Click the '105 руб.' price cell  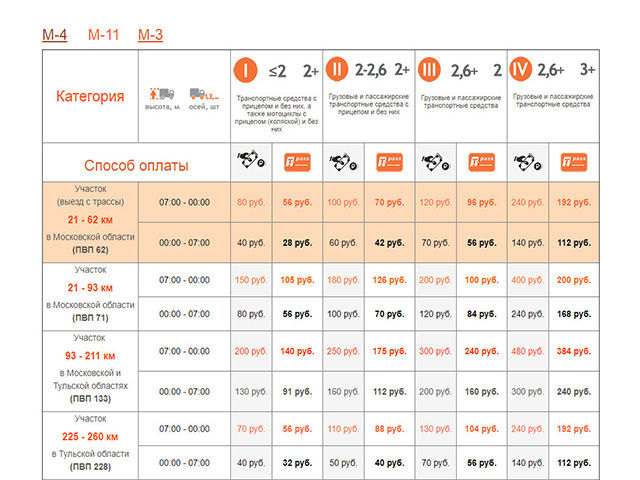[297, 280]
